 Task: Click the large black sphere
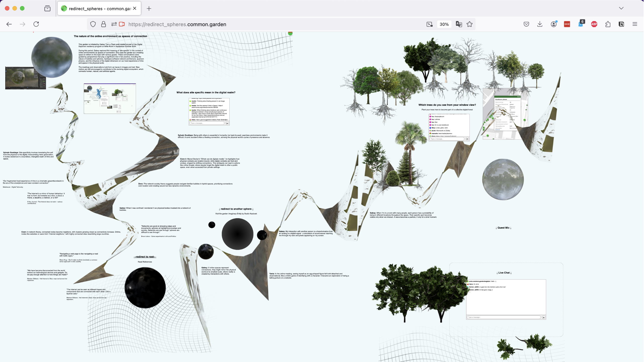click(145, 288)
